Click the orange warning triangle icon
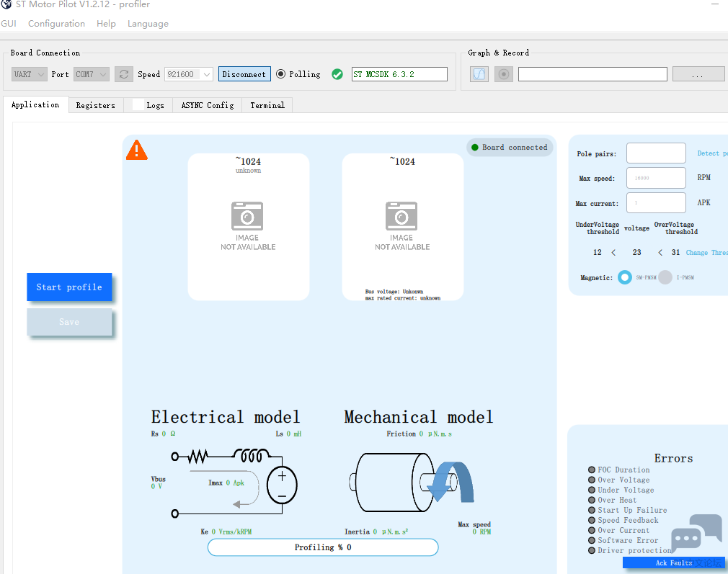The height and width of the screenshot is (574, 728). pos(137,151)
